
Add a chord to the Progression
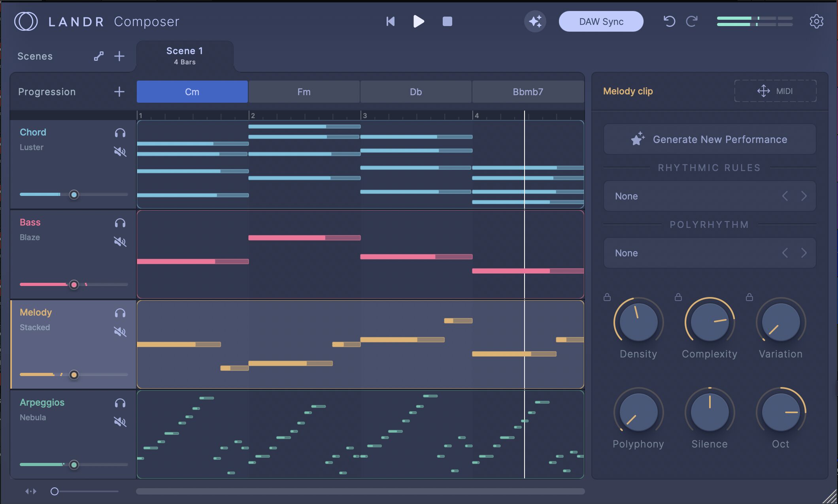pos(119,92)
